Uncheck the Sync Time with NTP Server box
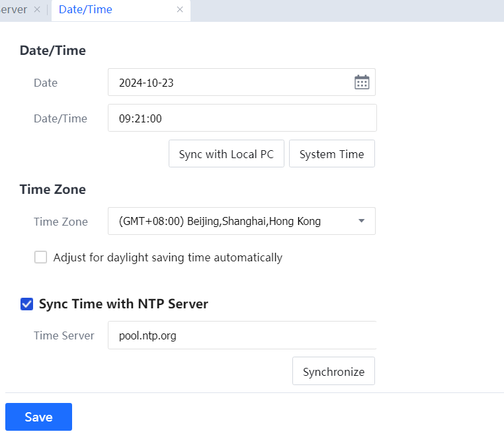504x442 pixels. [27, 304]
